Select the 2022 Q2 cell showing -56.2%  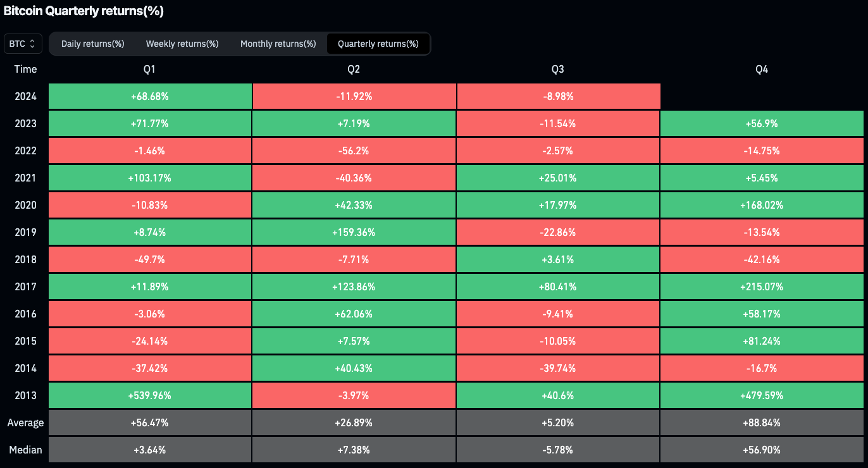(354, 151)
